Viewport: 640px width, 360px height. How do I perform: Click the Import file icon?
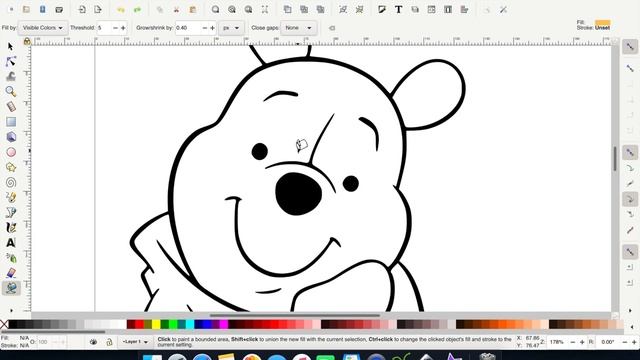point(82,9)
